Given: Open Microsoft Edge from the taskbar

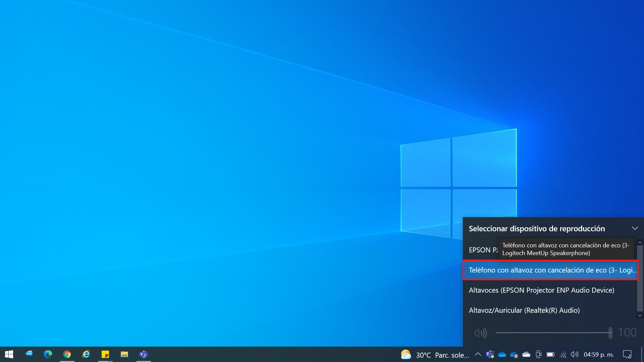Looking at the screenshot, I should [x=48, y=354].
